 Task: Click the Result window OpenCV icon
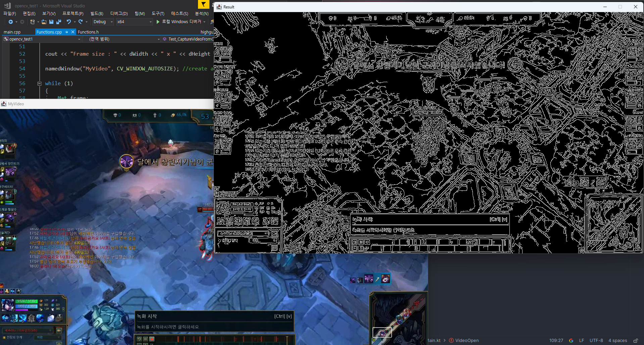tap(219, 7)
